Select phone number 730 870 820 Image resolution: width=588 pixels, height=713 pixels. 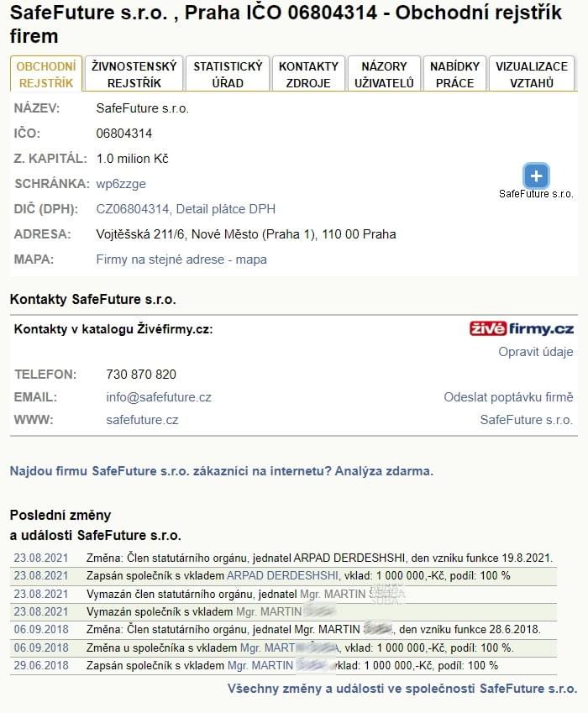(141, 375)
